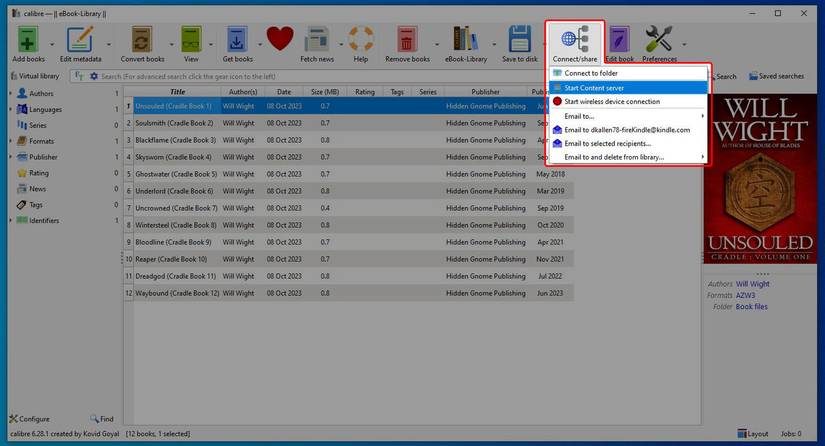The height and width of the screenshot is (446, 825).
Task: Select Waybound (Cradle Book 12) row
Action: 349,293
